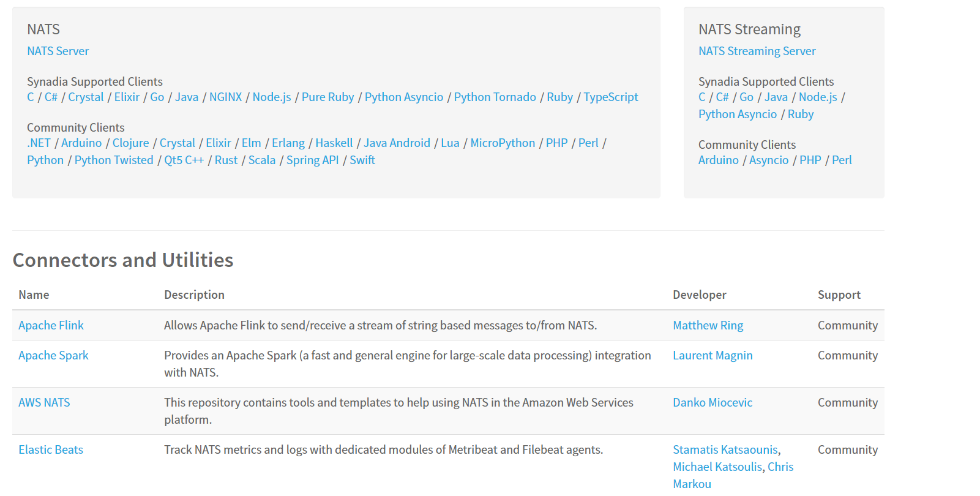The image size is (980, 496).
Task: Open Arduino in NATS Streaming Community Clients
Action: pyautogui.click(x=719, y=160)
